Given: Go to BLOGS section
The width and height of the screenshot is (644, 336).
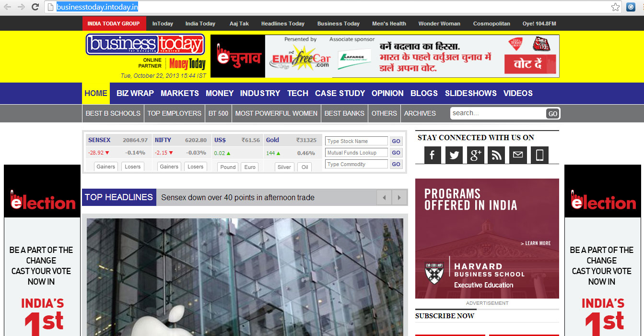Looking at the screenshot, I should click(x=424, y=93).
